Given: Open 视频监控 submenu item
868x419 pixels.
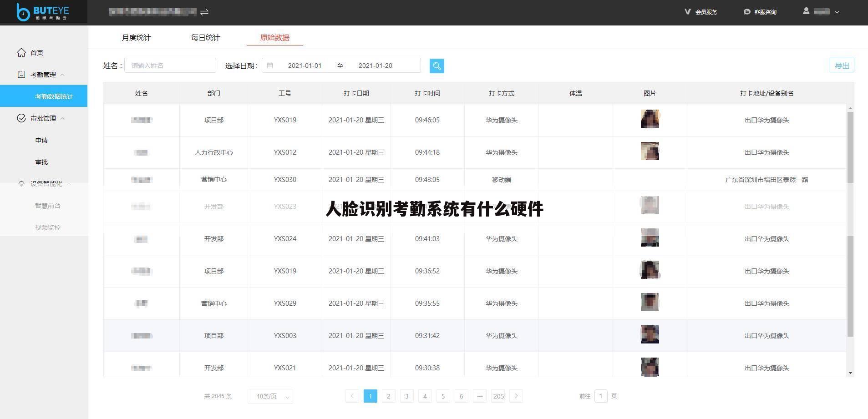Looking at the screenshot, I should pos(47,227).
